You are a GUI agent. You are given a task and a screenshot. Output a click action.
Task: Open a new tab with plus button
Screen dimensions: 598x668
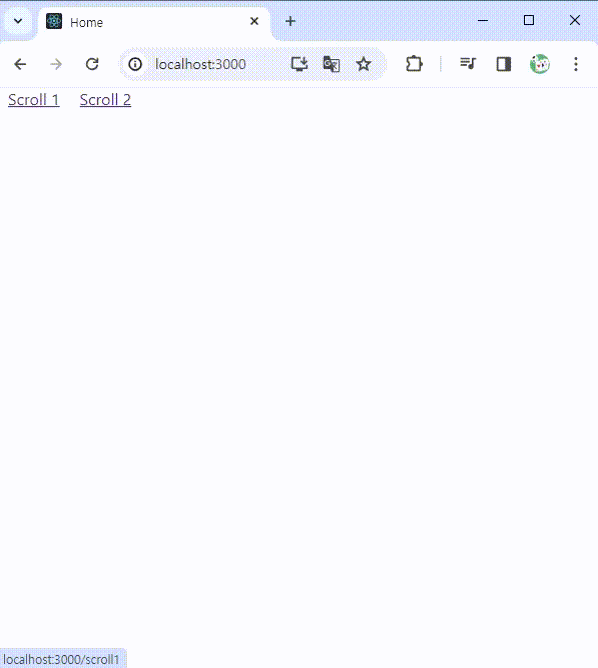pyautogui.click(x=290, y=21)
